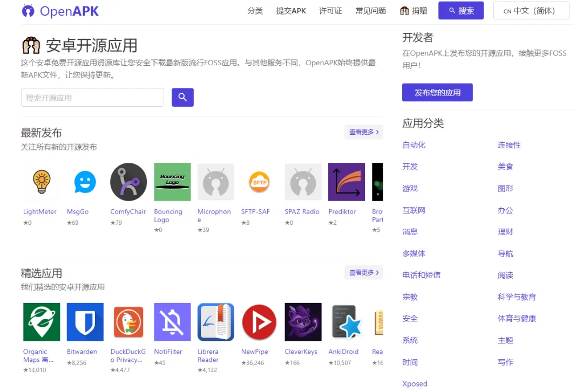Open the 体育与健康 category link
Image resolution: width=583 pixels, height=392 pixels.
[x=517, y=319]
